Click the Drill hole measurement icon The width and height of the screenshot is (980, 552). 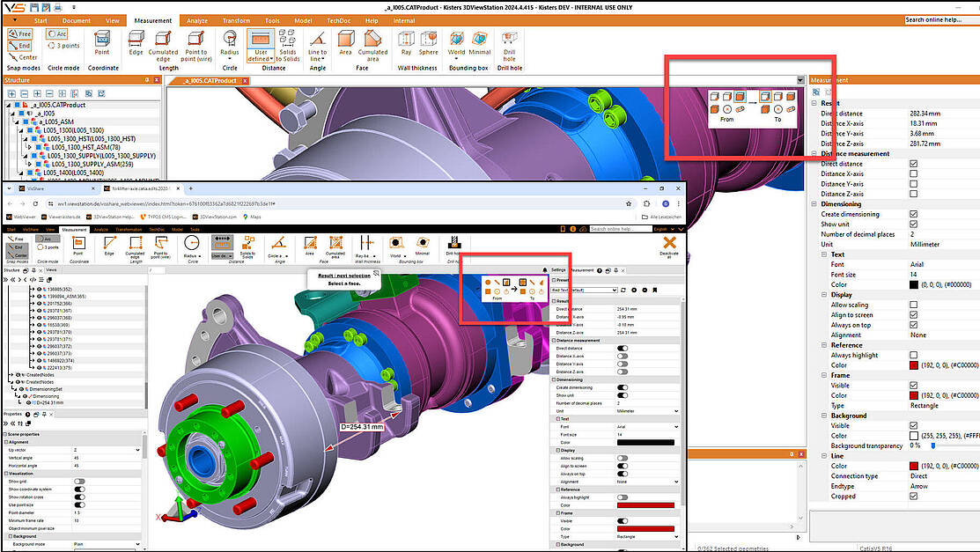[510, 42]
